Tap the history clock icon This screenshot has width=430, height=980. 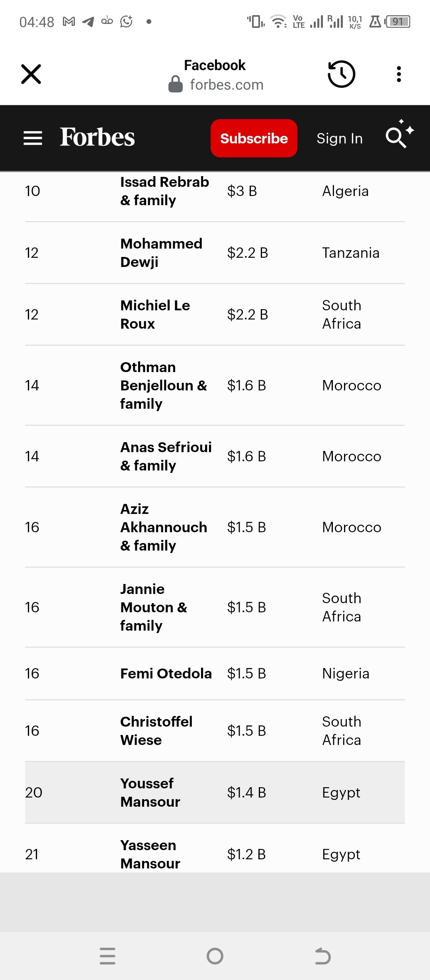tap(341, 74)
